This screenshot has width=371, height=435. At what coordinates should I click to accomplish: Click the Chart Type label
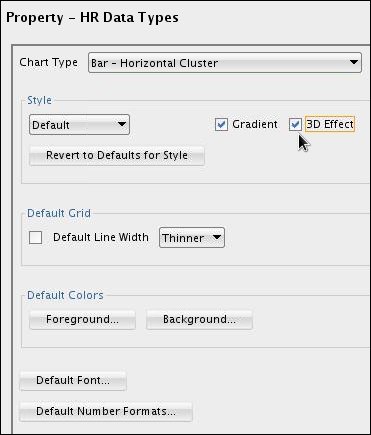pos(49,62)
